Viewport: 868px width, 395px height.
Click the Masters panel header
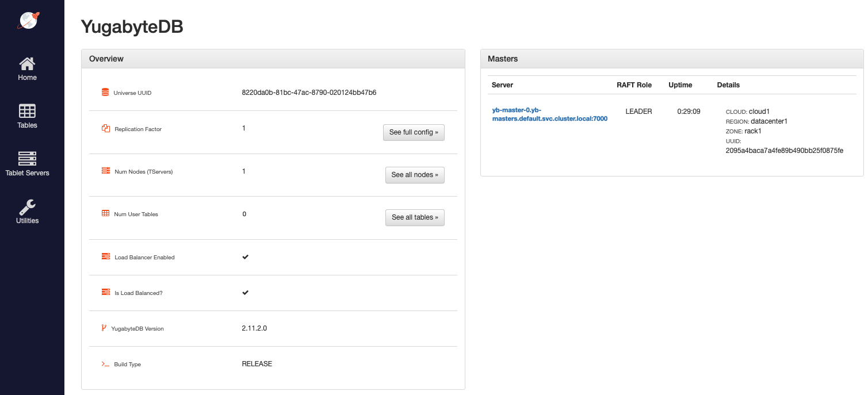tap(671, 59)
